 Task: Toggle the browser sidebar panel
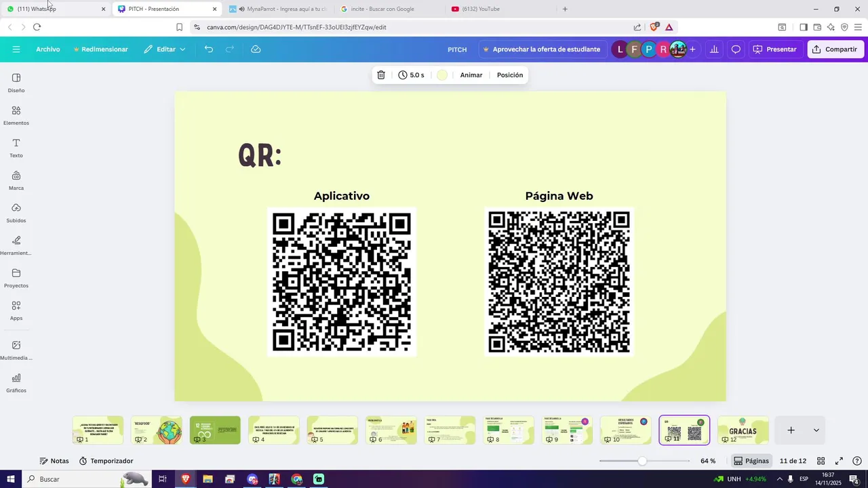pyautogui.click(x=803, y=27)
